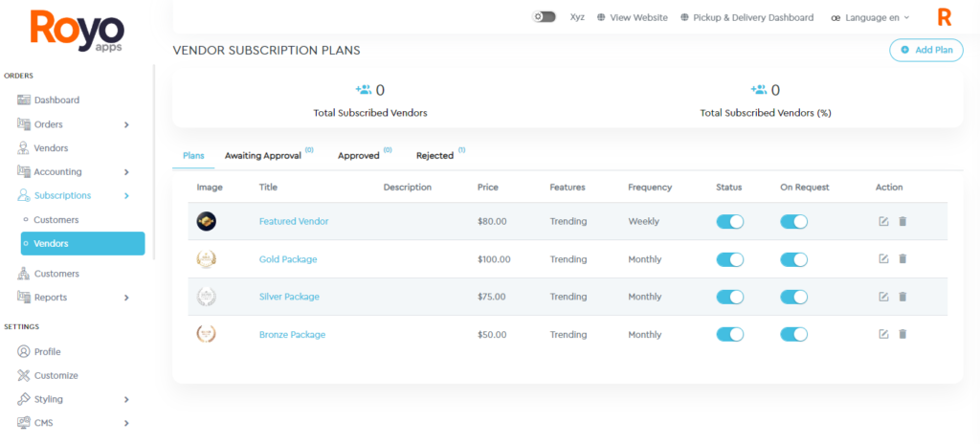Click the Add Plan button
Viewport: 980px width, 444px height.
925,50
